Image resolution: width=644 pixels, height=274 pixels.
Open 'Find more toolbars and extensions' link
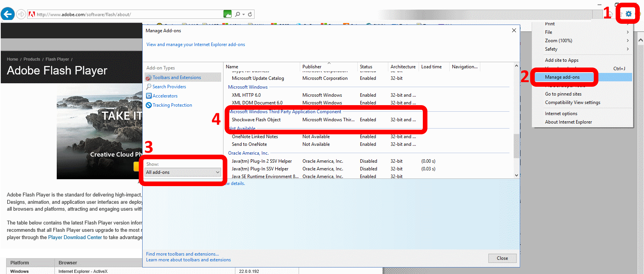[x=182, y=254]
